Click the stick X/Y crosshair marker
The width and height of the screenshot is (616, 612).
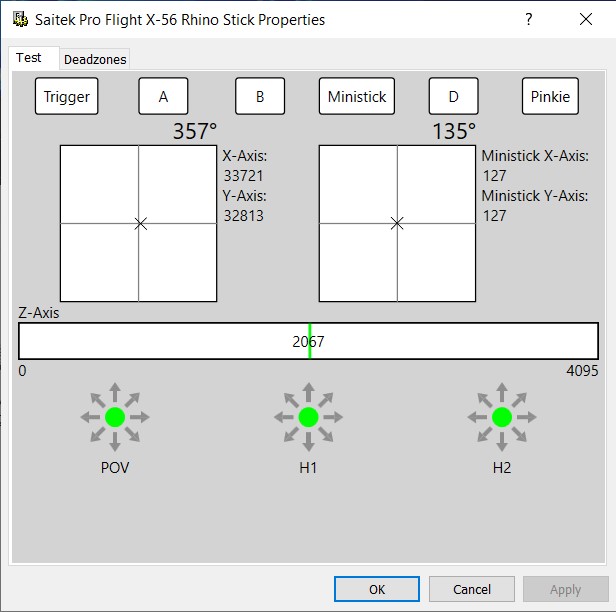141,224
